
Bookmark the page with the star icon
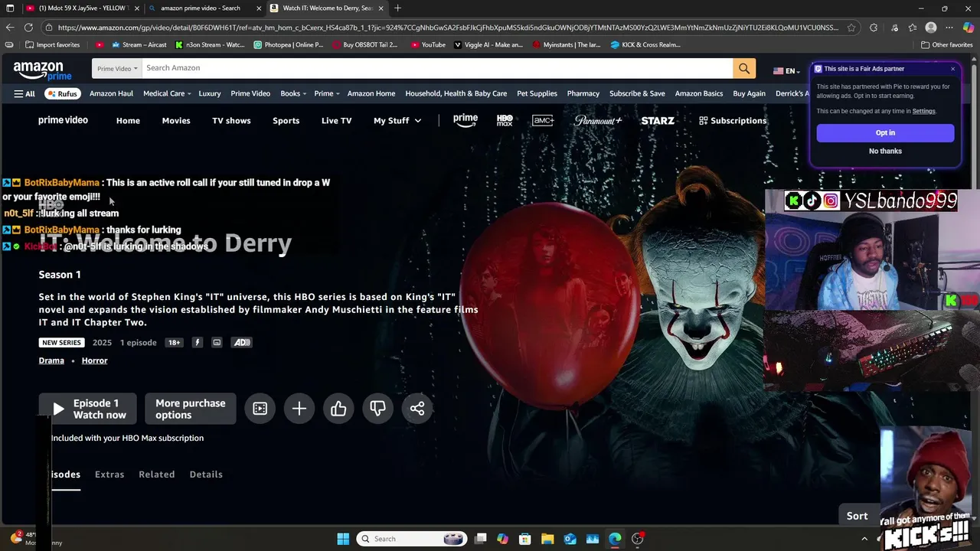tap(851, 28)
